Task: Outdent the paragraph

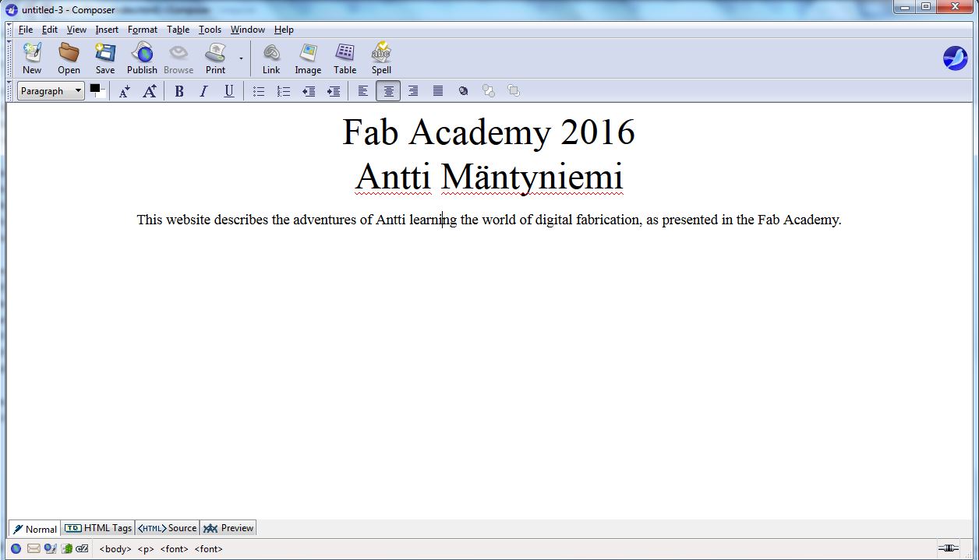Action: pos(309,91)
